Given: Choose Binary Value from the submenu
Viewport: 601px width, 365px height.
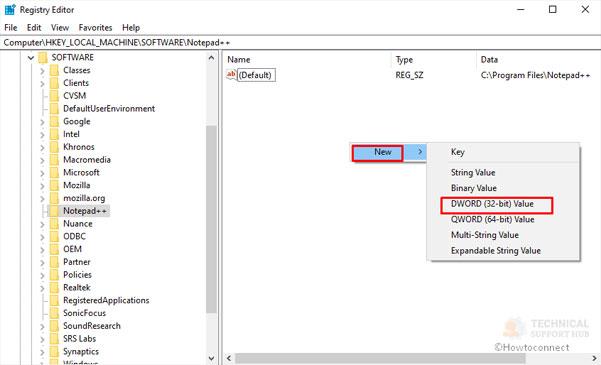Looking at the screenshot, I should point(474,188).
